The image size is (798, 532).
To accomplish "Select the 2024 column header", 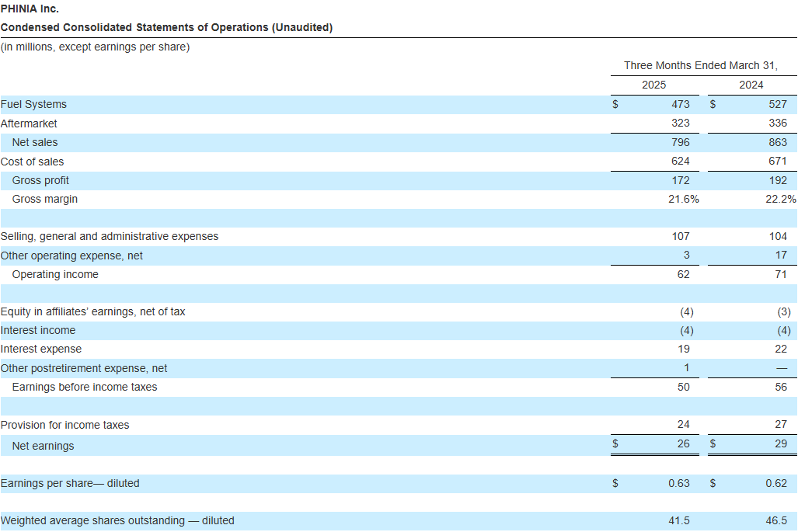I will tap(751, 85).
